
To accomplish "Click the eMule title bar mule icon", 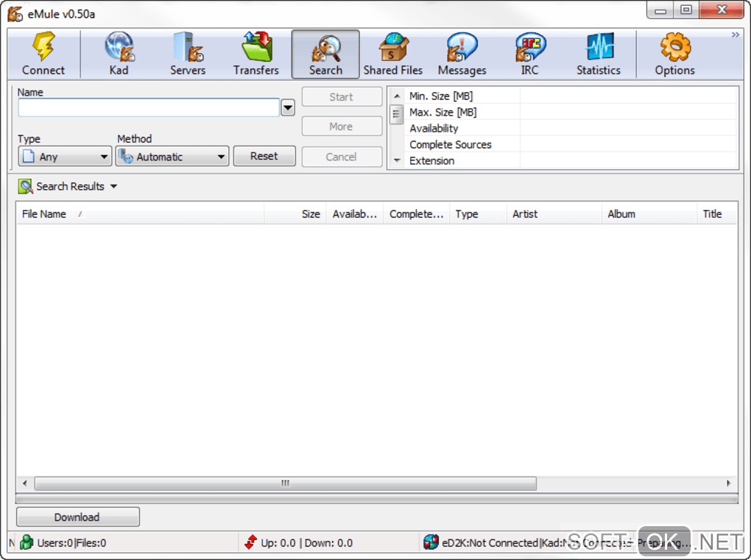I will (15, 14).
